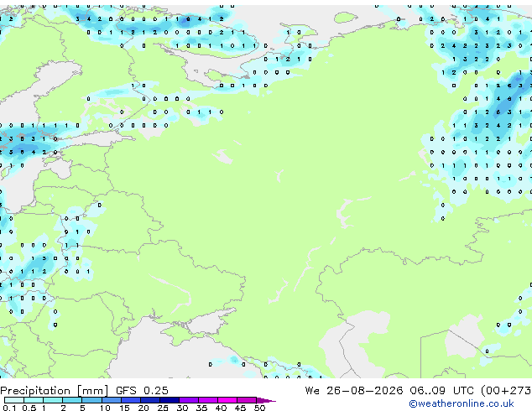Select the 5–10 mm legend color swatch

click(91, 400)
